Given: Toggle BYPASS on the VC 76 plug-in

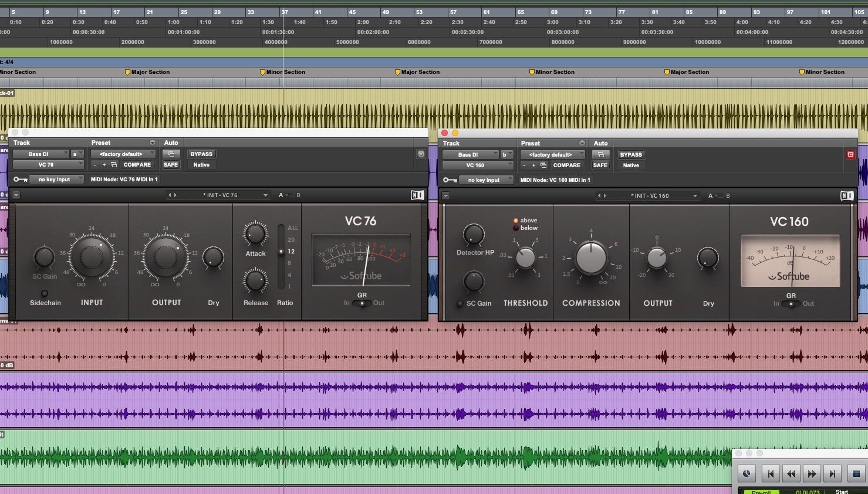Looking at the screenshot, I should click(x=201, y=154).
